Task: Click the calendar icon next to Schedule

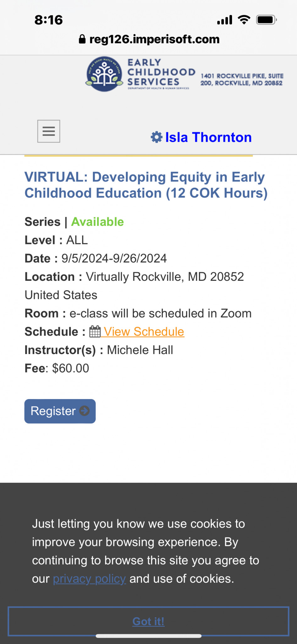Action: [95, 331]
